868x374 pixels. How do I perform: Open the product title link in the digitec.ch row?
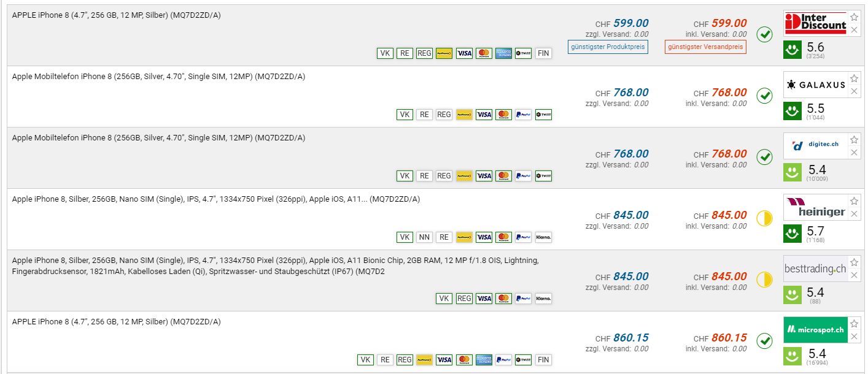tap(158, 138)
